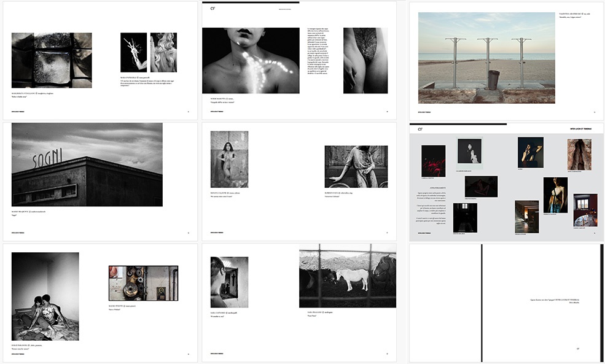Open the white horse behind fence photo
605x364 pixels.
(x=347, y=275)
